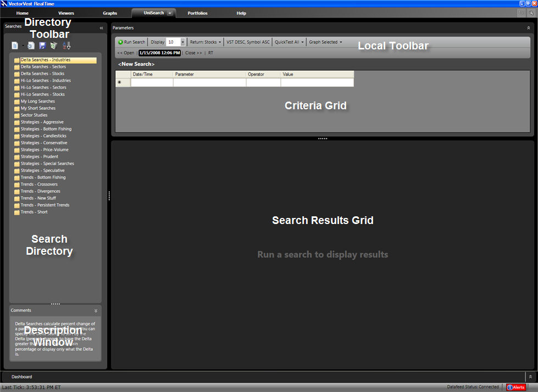Click the red Alerts indicator
This screenshot has width=538, height=392.
click(516, 387)
